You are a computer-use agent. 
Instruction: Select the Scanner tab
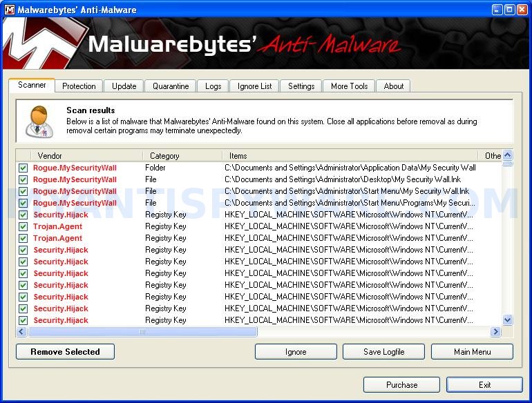tap(32, 85)
